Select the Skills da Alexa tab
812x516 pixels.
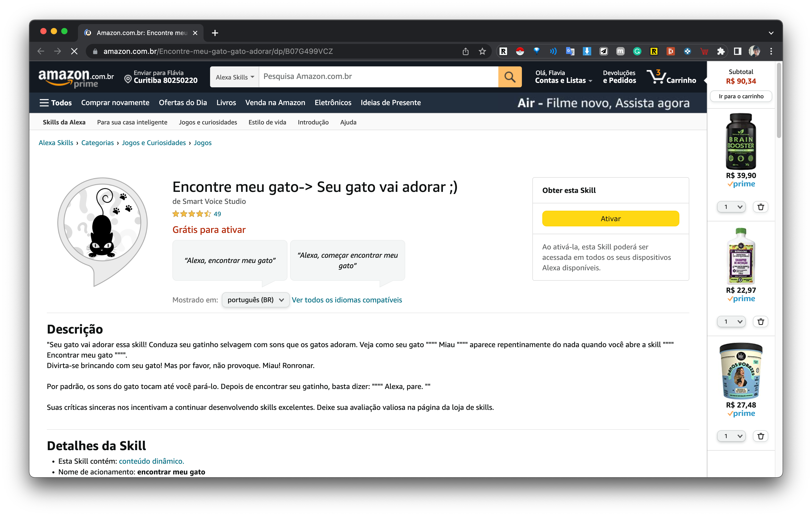[64, 122]
